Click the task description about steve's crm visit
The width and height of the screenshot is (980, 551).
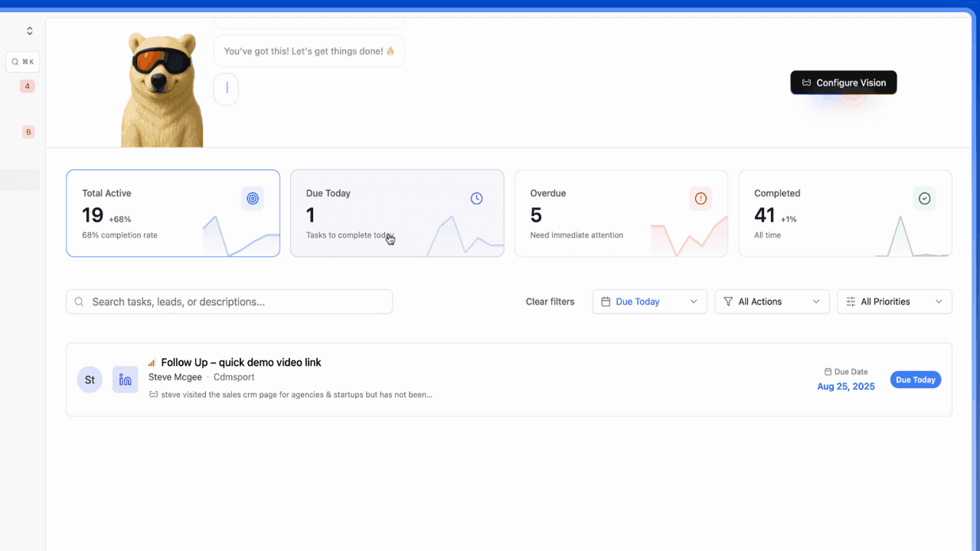coord(296,395)
